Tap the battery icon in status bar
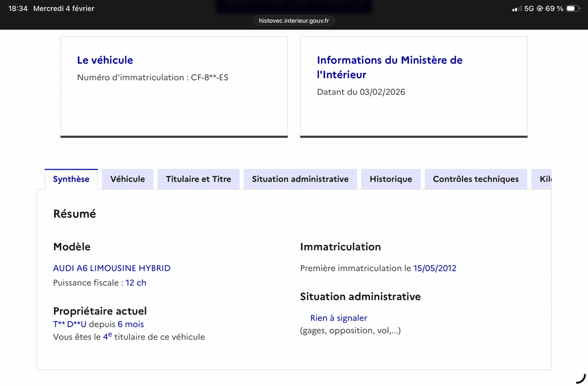Screen dimensions: 588x386 coord(572,9)
